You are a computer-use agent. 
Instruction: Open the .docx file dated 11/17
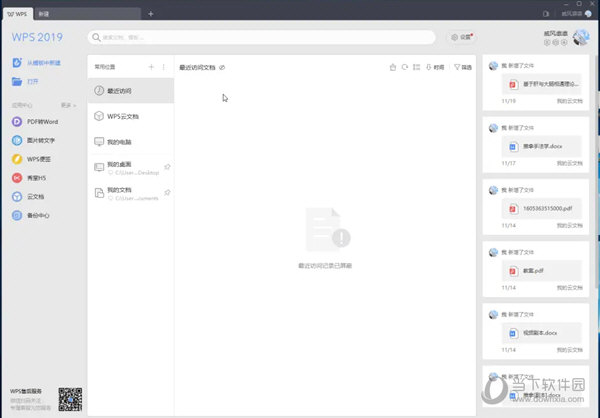point(541,146)
